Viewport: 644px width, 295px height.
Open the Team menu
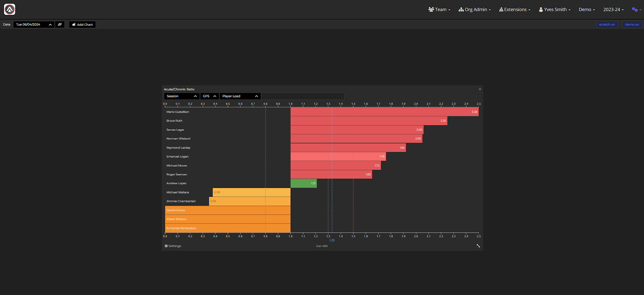[439, 10]
